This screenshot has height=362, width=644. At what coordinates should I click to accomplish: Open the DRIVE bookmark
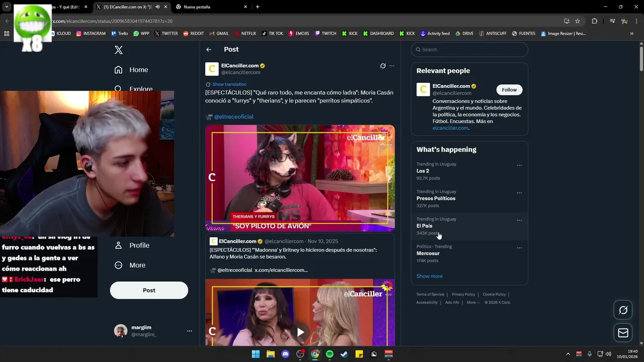[464, 34]
